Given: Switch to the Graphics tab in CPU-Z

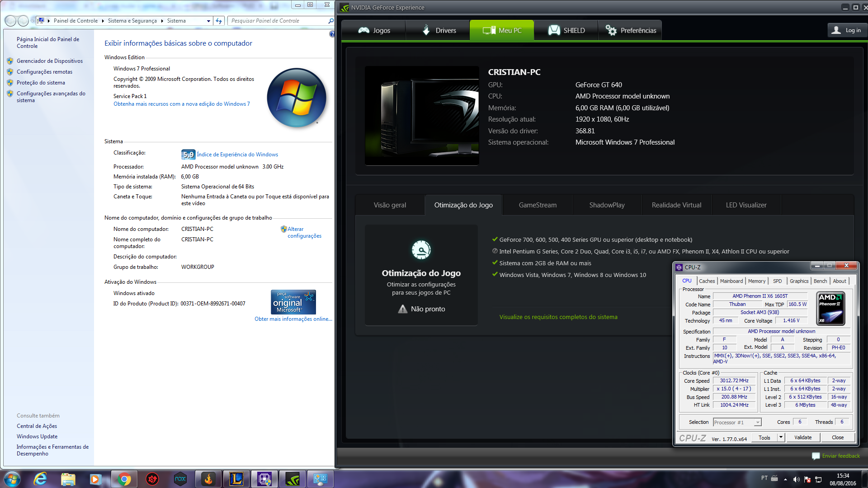Looking at the screenshot, I should coord(799,281).
